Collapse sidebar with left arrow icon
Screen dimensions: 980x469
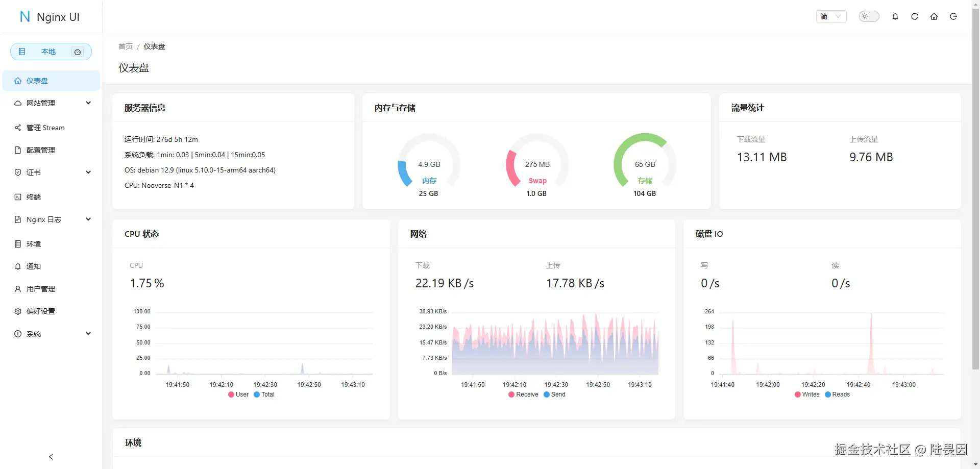[x=51, y=457]
